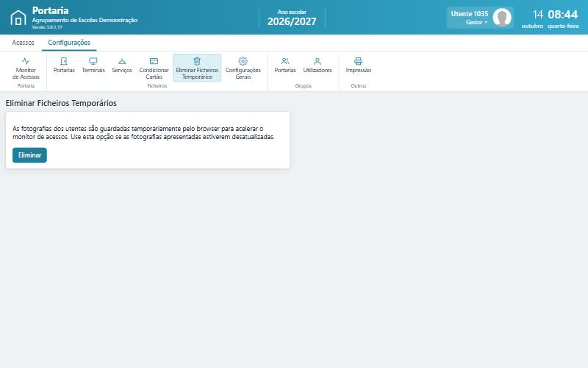Open the Monitor de Acessos tool
This screenshot has width=588, height=368.
click(26, 68)
